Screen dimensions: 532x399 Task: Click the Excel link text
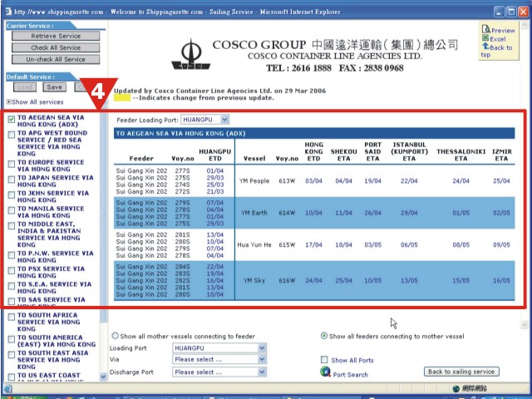[498, 39]
